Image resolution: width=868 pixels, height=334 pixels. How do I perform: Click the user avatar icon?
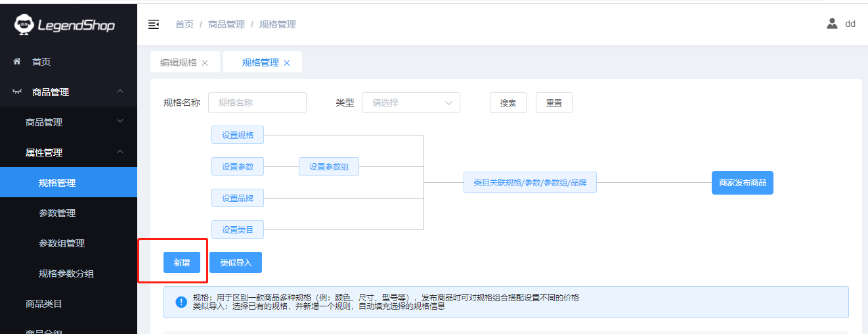[x=832, y=24]
